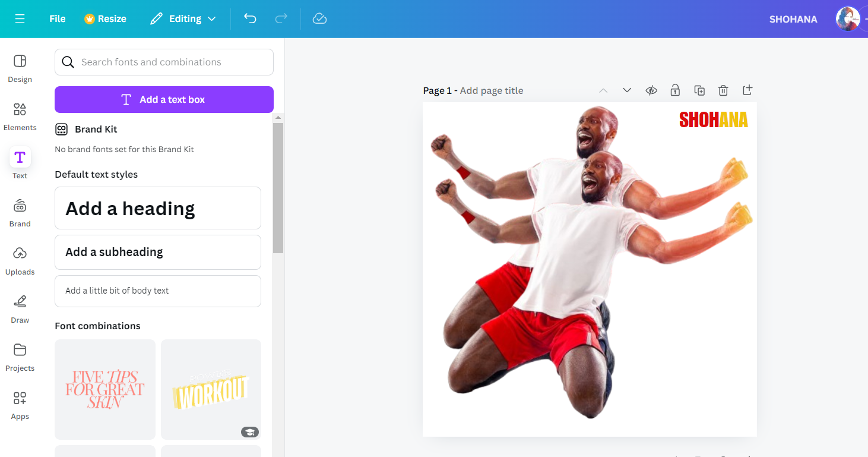Screen dimensions: 868x457
Task: Open the Elements panel in sidebar
Action: tap(20, 116)
